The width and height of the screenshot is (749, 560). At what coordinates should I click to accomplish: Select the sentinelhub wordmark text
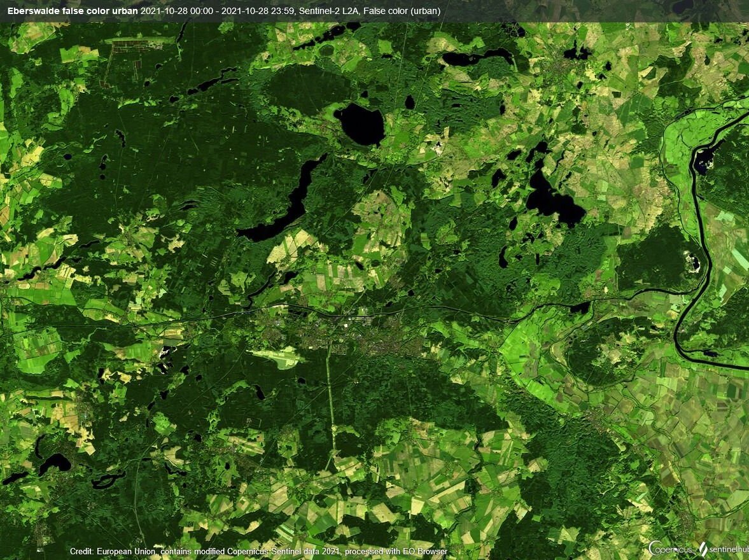pyautogui.click(x=731, y=549)
